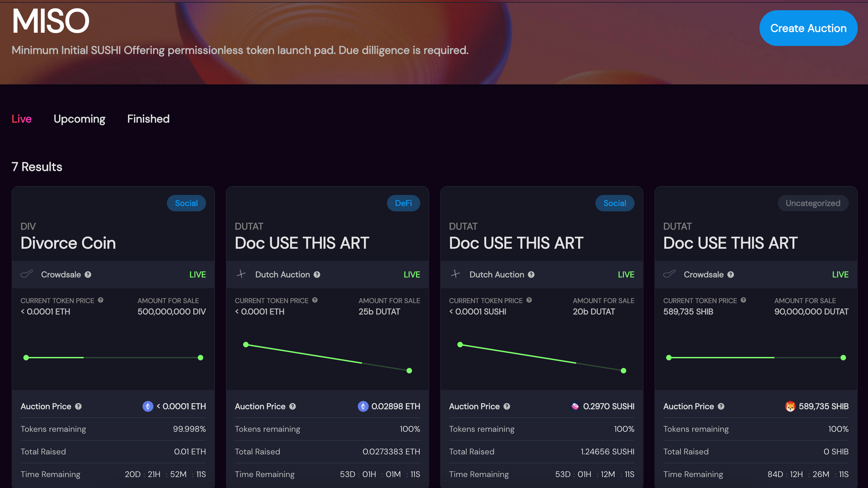
Task: Click the help icon beside the first Dutch Auction label
Action: 317,275
